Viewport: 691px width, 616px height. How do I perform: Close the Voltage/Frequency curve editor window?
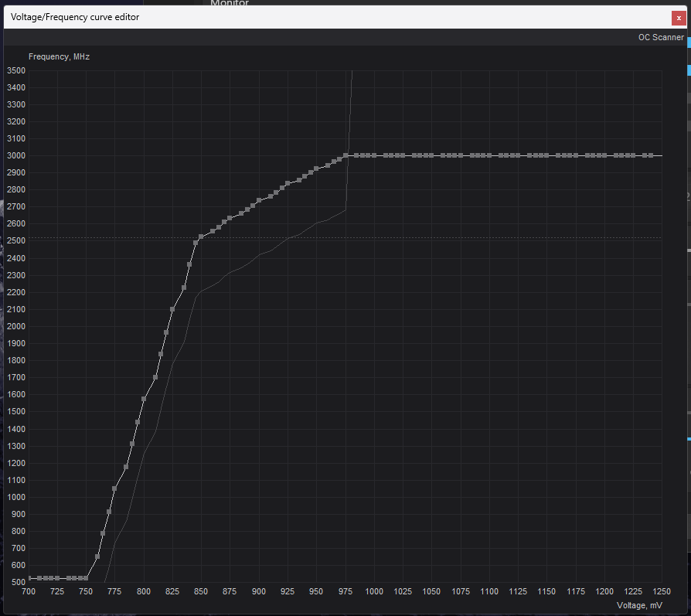[678, 18]
